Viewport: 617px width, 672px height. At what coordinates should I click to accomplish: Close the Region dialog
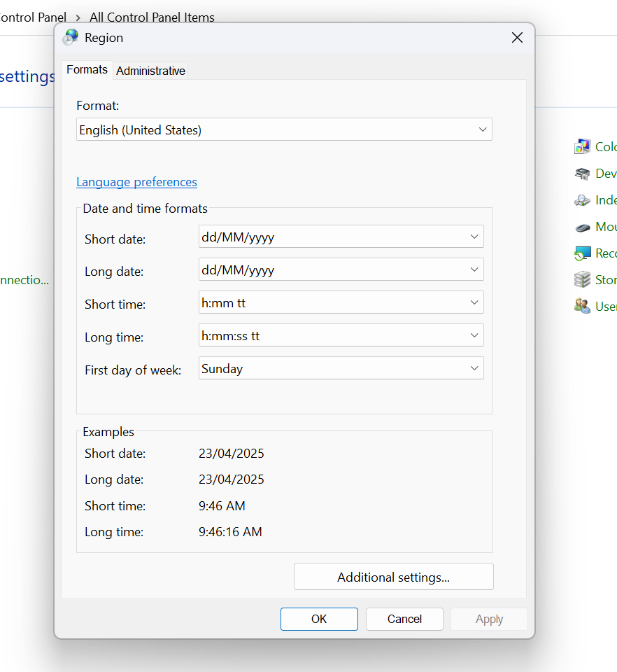[517, 38]
